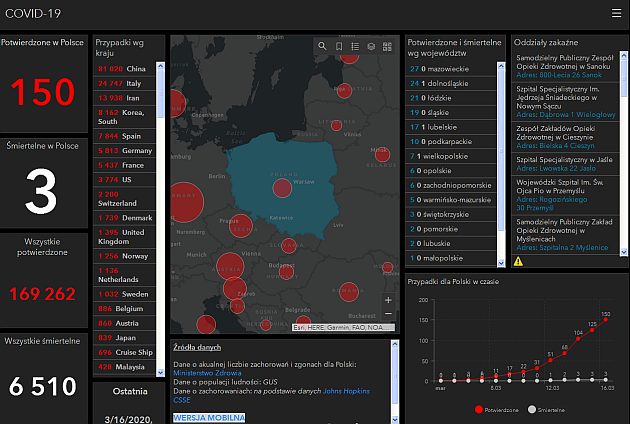Open the map bookmarks icon

[x=339, y=47]
